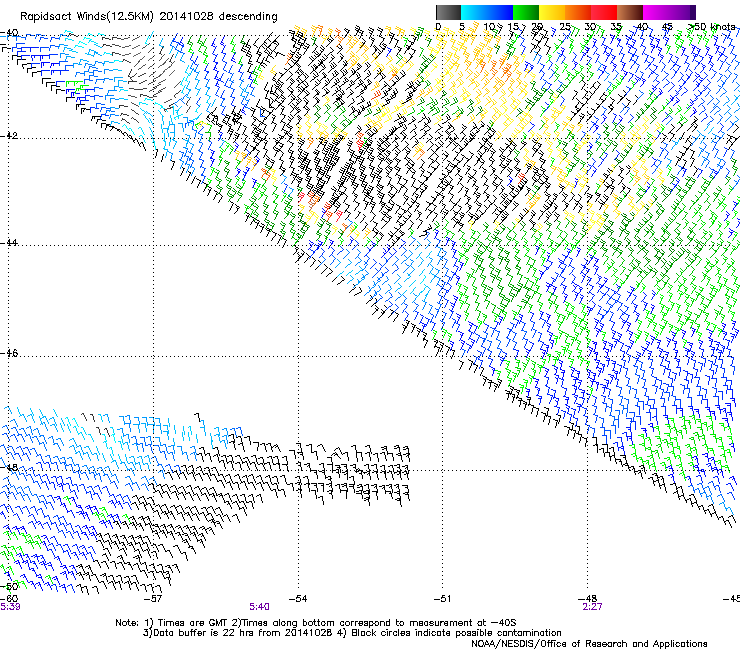This screenshot has height=650, width=740.
Task: Click the purple '2:27' pass time
Action: point(592,607)
